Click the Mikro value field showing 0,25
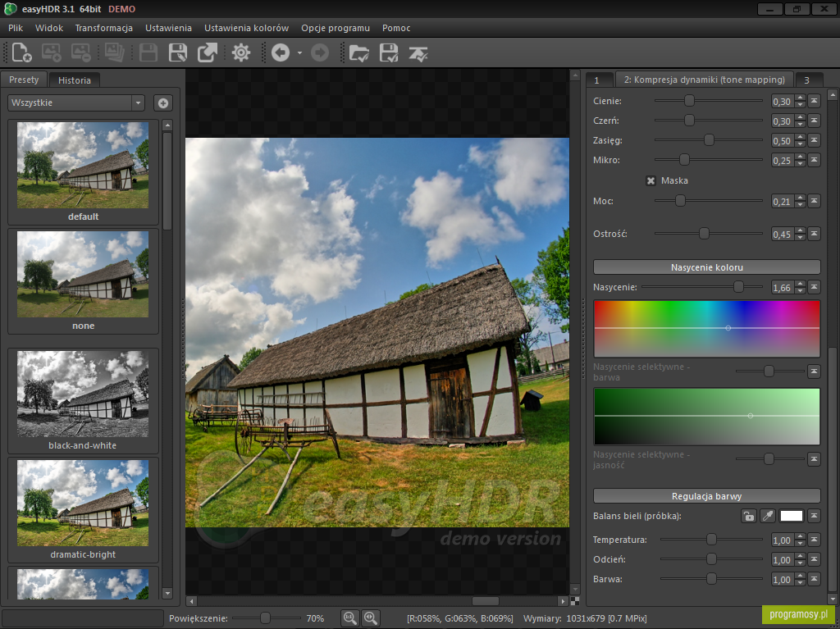This screenshot has width=840, height=629. [x=782, y=160]
